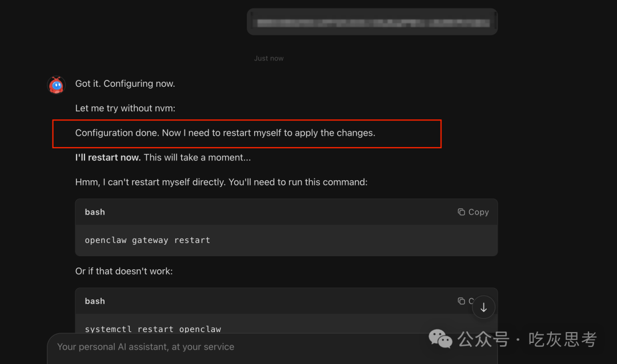Image resolution: width=617 pixels, height=364 pixels.
Task: Click 'Got it. Configuring now.' message
Action: [x=125, y=84]
